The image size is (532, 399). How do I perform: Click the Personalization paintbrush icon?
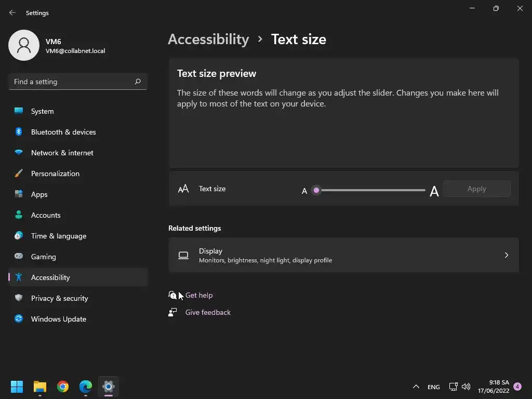tap(19, 174)
